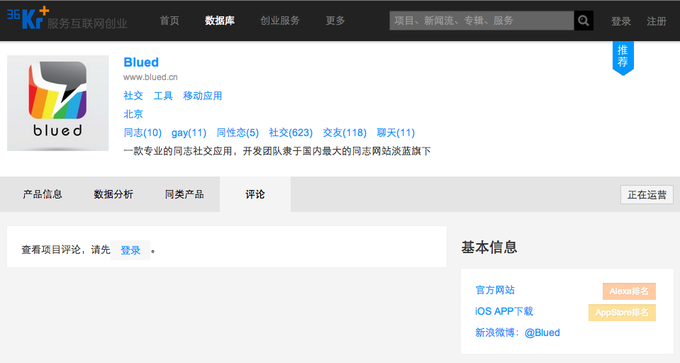Open the 首页 nav item
Image resolution: width=680 pixels, height=363 pixels.
[x=169, y=20]
